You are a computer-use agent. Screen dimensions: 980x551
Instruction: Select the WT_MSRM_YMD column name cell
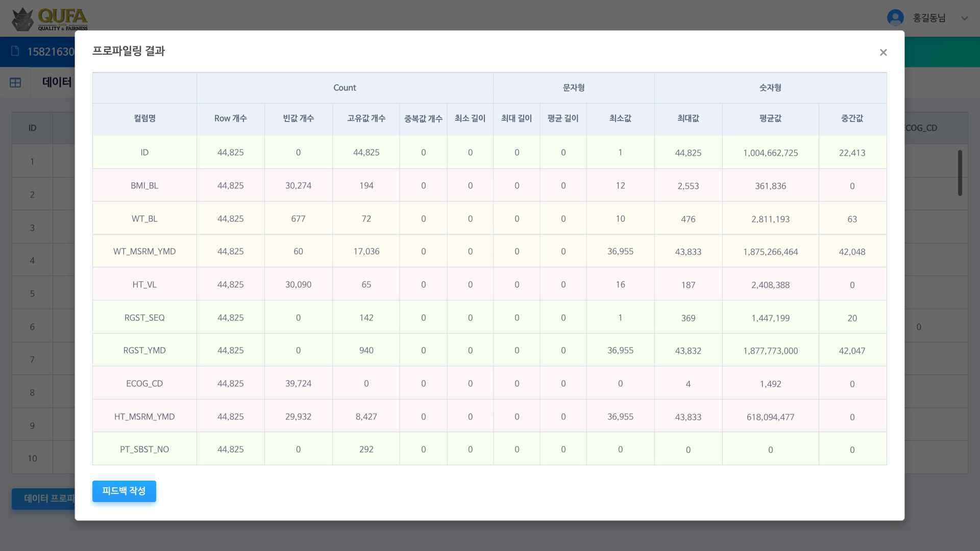[144, 252]
